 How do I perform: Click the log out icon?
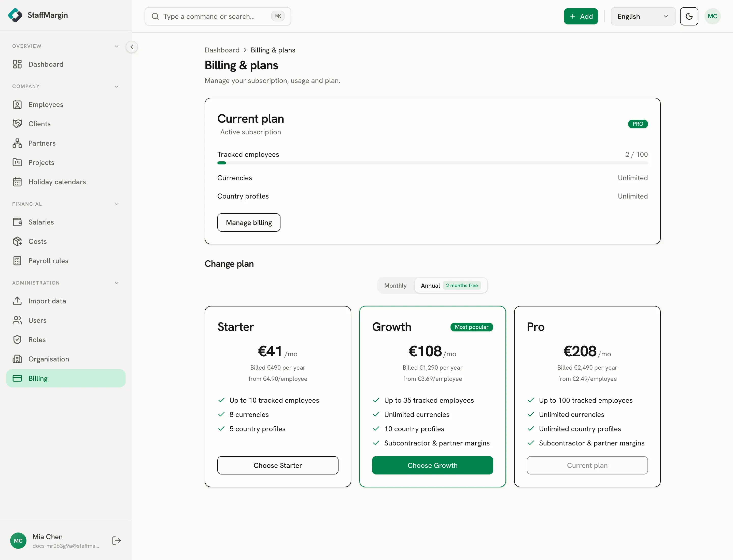[x=116, y=541]
